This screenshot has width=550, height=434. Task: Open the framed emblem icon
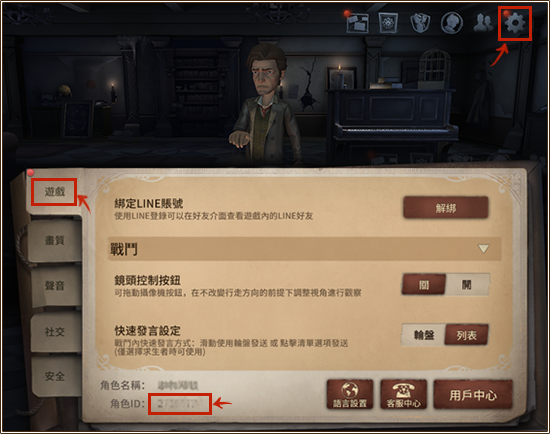tap(388, 23)
